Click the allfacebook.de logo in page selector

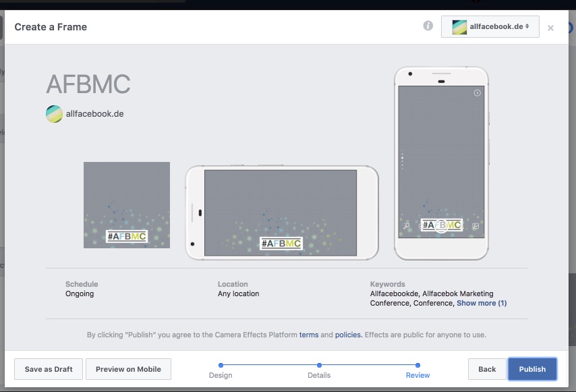tap(459, 27)
